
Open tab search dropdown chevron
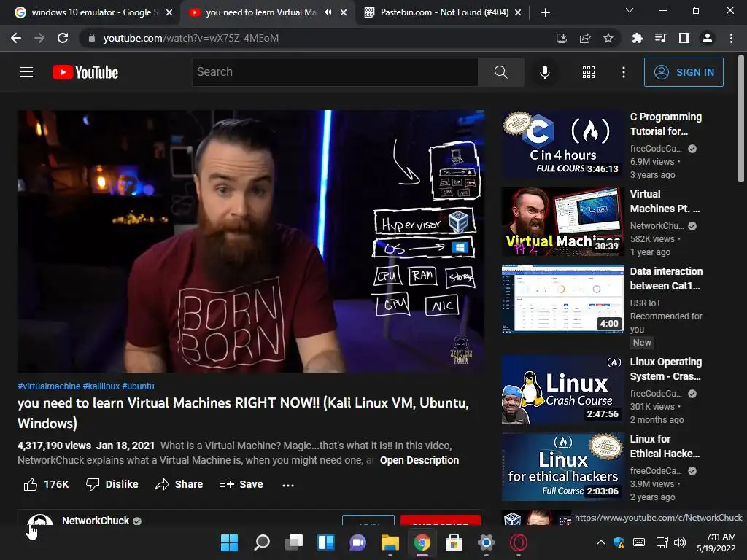630,10
